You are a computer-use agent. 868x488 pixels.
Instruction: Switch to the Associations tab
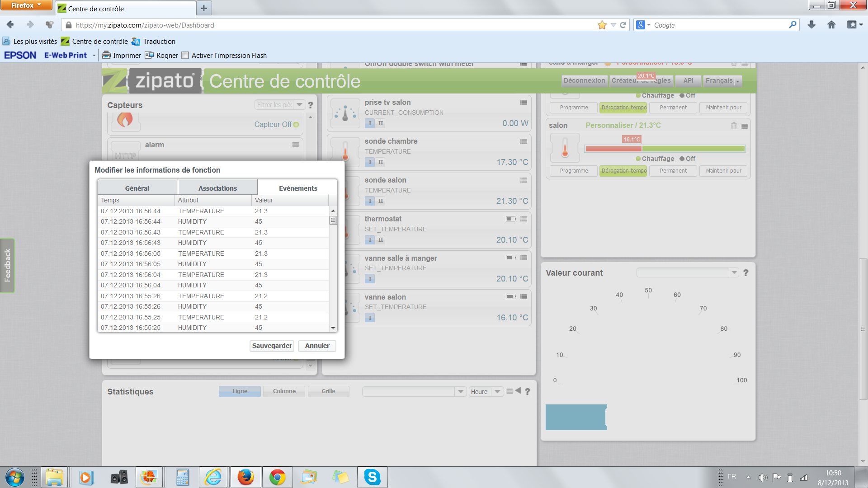(217, 188)
